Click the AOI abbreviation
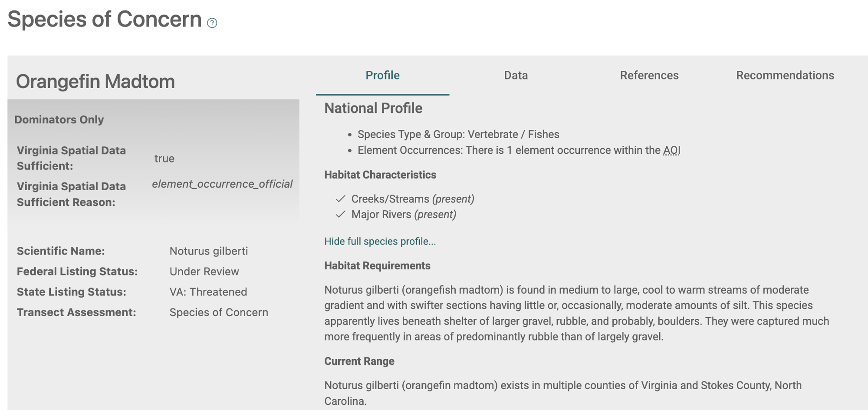 coord(671,150)
